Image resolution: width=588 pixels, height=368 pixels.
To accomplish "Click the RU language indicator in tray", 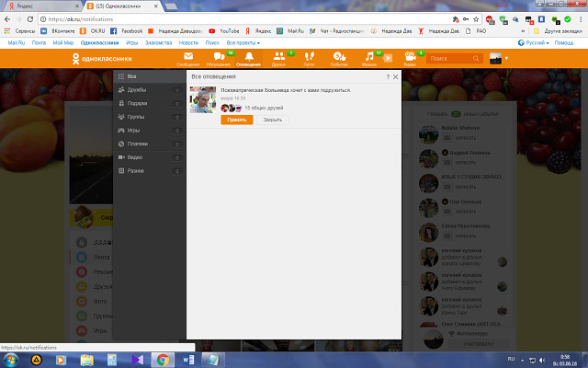I will [x=511, y=360].
